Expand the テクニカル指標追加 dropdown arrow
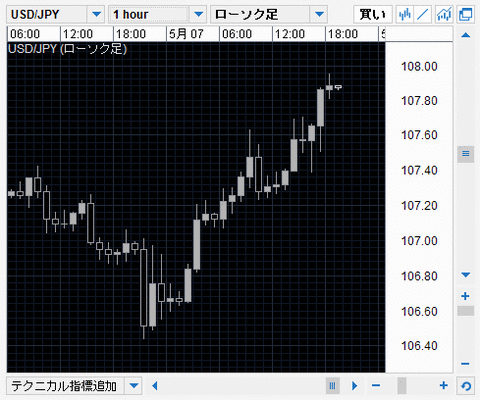This screenshot has width=480, height=400. coord(134,386)
